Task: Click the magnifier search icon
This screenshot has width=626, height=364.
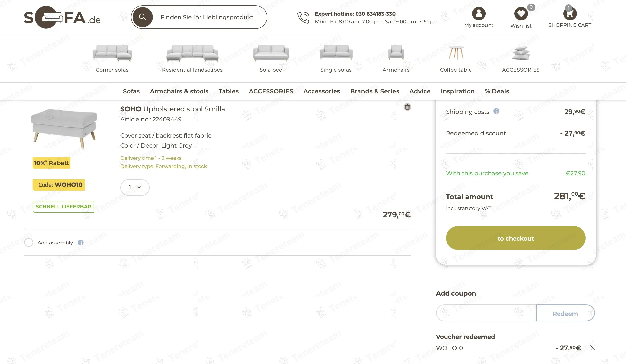Action: coord(142,17)
